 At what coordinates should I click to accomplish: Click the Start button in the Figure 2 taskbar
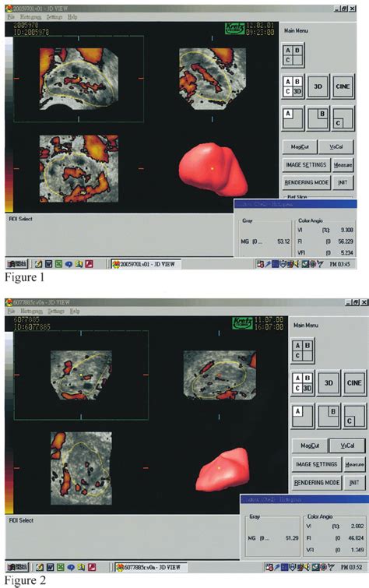(x=17, y=567)
